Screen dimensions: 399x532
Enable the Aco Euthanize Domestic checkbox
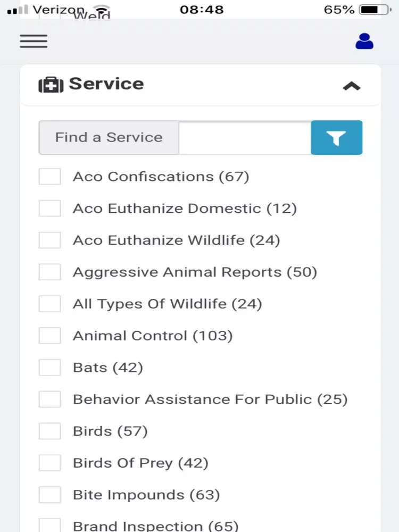pyautogui.click(x=49, y=209)
